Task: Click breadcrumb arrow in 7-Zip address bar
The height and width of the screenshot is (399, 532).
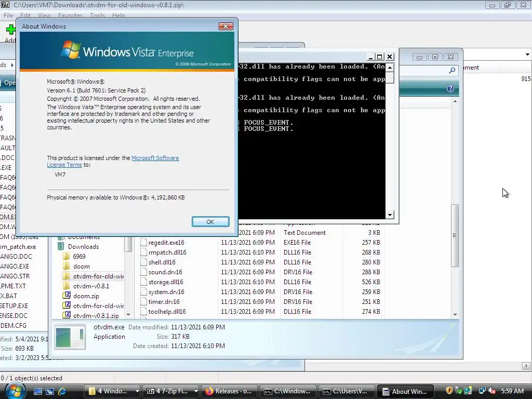Action: 12,64
